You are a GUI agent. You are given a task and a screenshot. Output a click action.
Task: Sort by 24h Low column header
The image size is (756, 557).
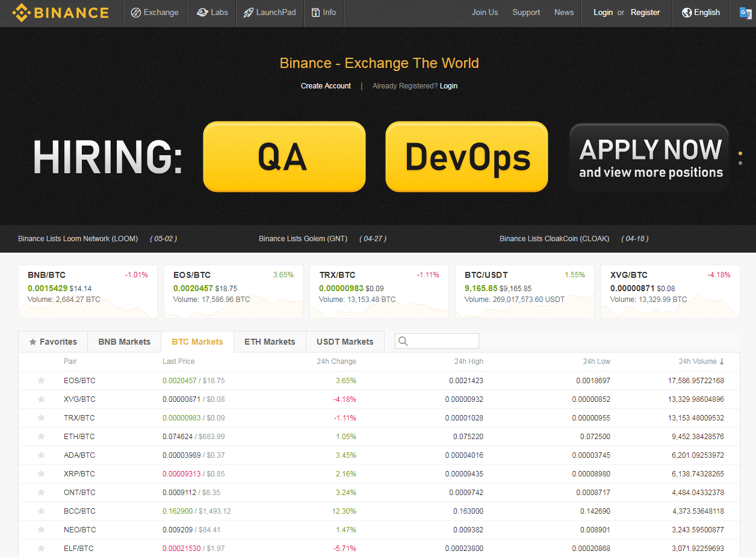(x=596, y=362)
